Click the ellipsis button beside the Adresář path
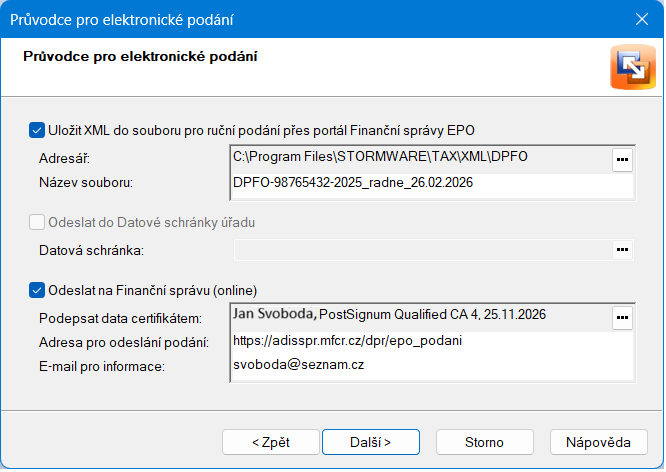This screenshot has width=666, height=472. click(622, 159)
